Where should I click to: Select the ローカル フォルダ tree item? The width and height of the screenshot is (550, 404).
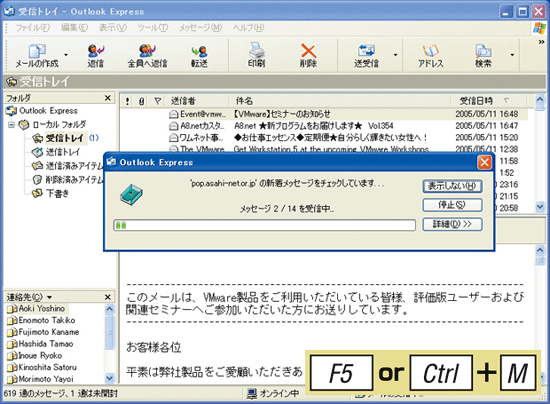[x=59, y=124]
